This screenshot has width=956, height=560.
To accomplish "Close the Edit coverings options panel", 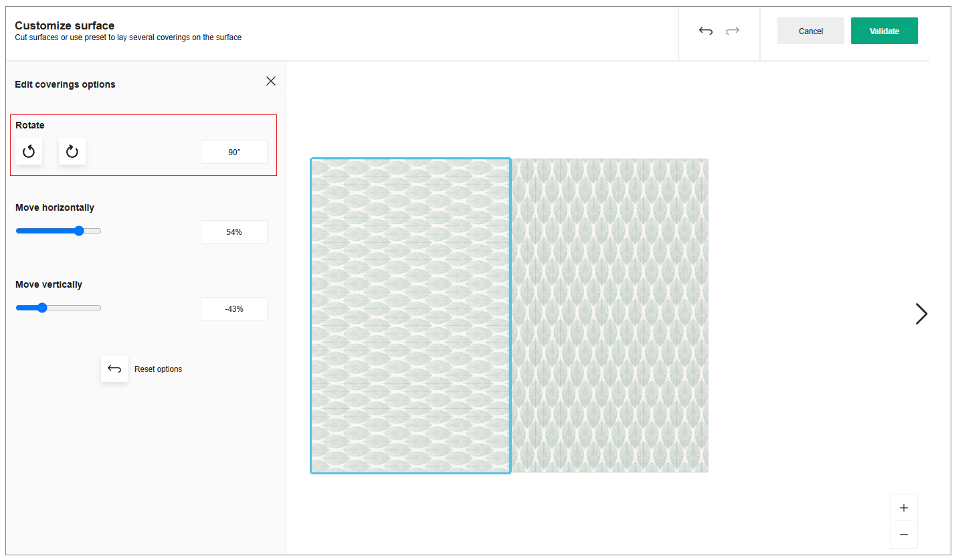I will click(270, 80).
